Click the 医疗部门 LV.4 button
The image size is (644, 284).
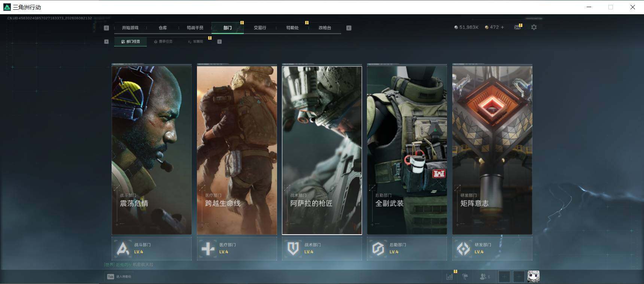pyautogui.click(x=237, y=248)
